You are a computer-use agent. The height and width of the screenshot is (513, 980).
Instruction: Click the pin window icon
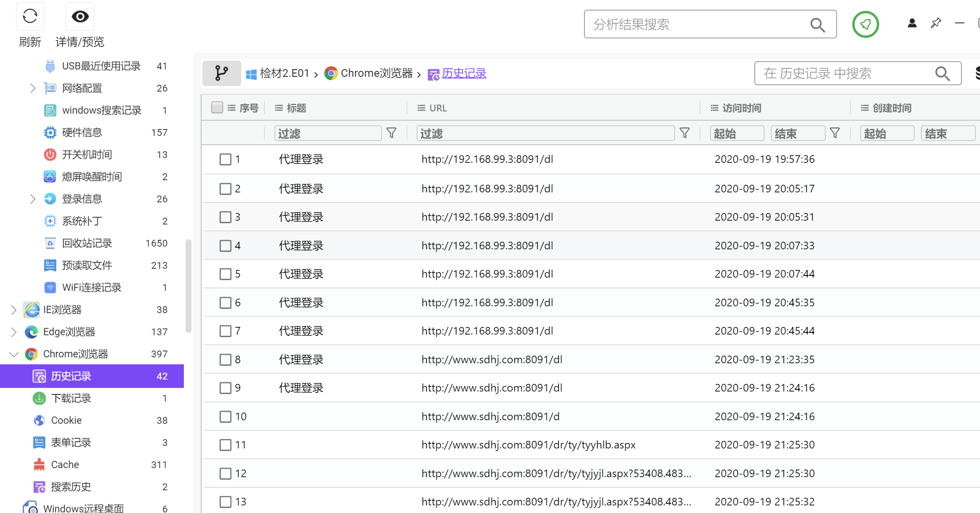tap(936, 23)
